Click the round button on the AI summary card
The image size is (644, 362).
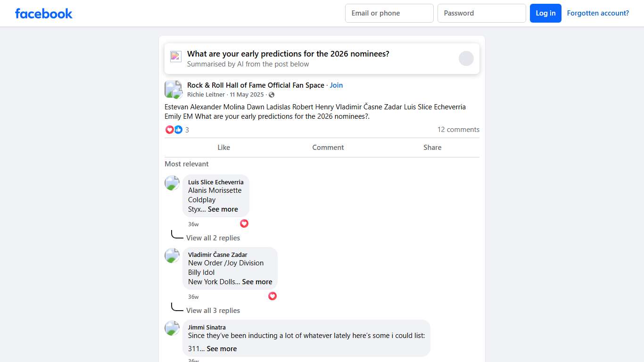(466, 58)
